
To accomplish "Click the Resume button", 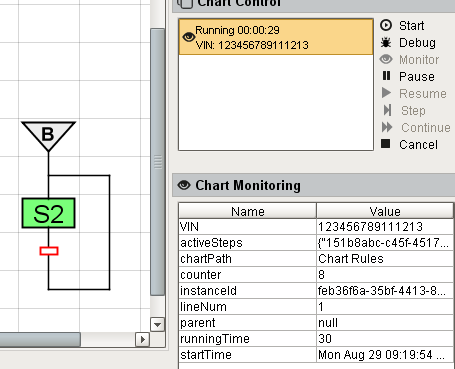I will [414, 93].
